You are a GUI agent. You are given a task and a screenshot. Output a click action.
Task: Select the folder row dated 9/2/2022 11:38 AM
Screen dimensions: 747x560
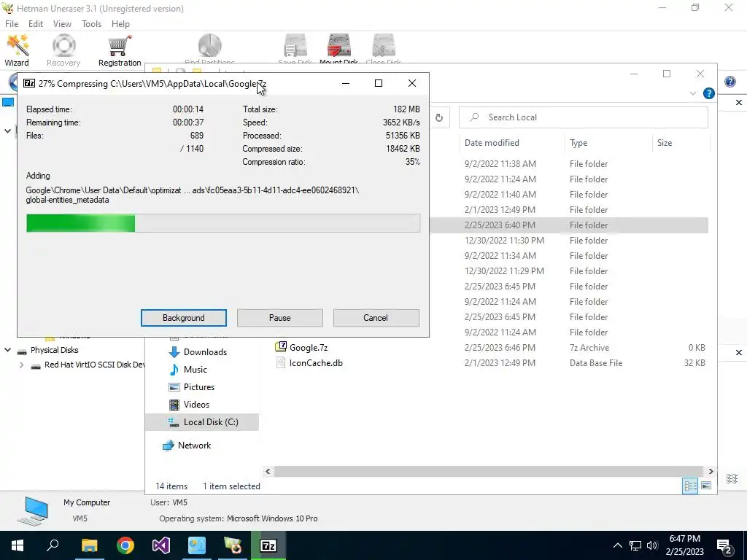(x=569, y=164)
